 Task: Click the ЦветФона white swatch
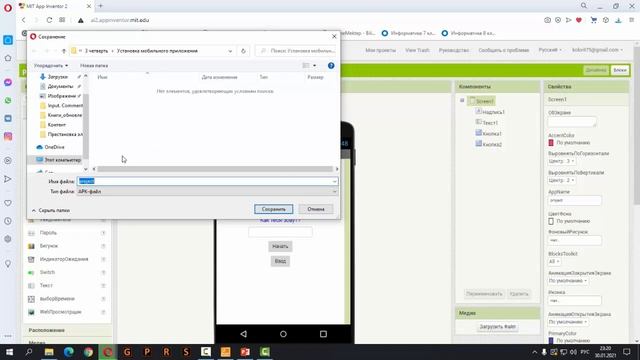(551, 221)
